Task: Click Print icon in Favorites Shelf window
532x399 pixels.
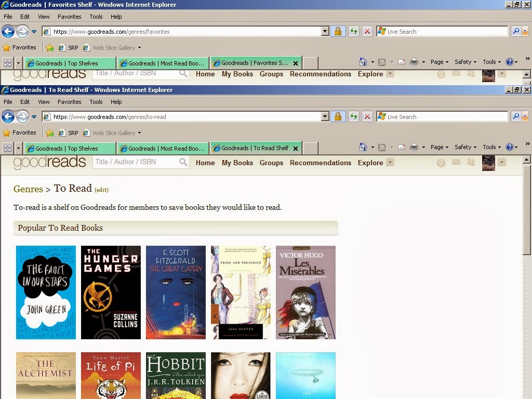Action: pyautogui.click(x=414, y=62)
